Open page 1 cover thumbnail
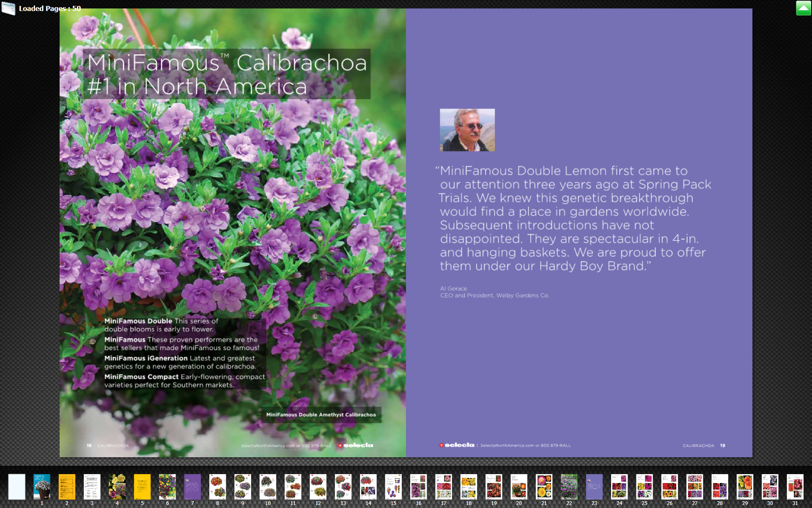The image size is (812, 508). click(x=42, y=487)
